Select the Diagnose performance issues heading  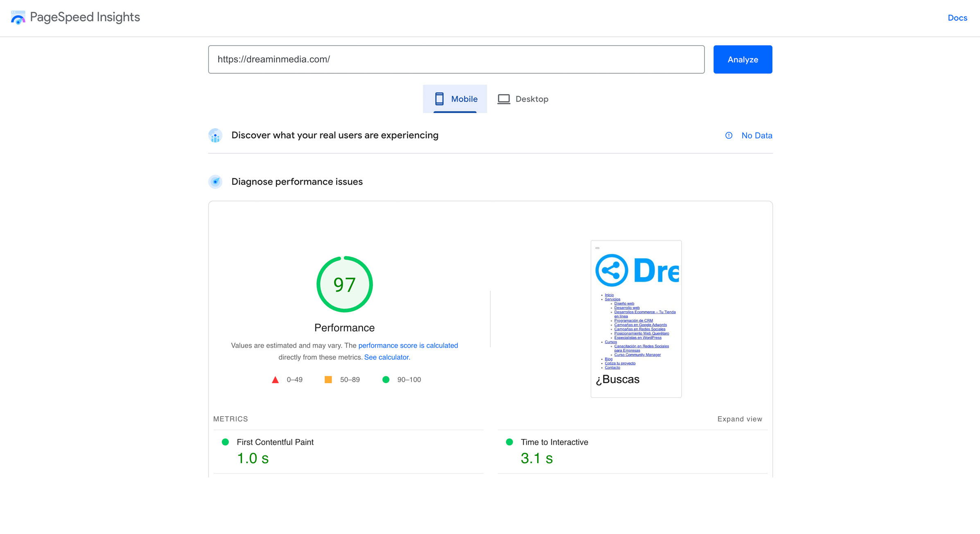297,181
